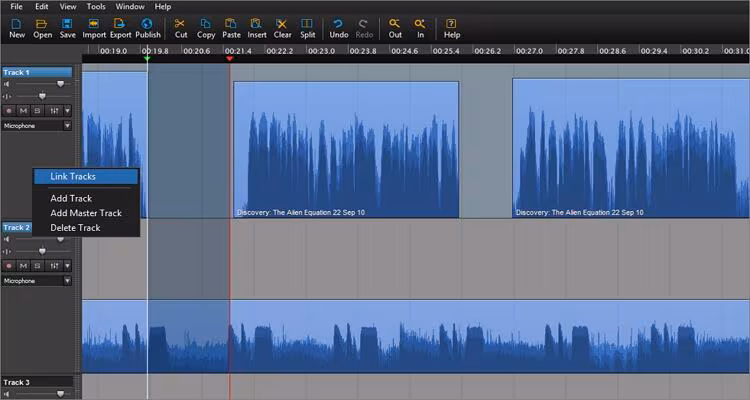Select Track 1 clip starting at 00:27.0

click(631, 148)
